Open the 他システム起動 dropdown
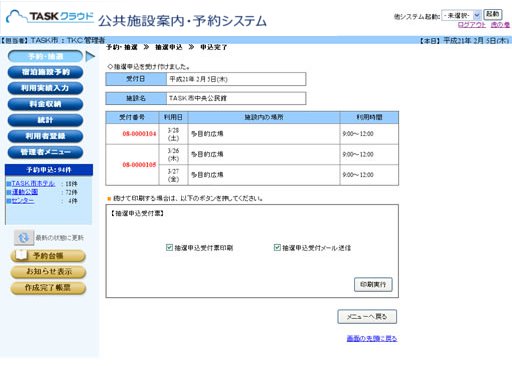 (461, 15)
